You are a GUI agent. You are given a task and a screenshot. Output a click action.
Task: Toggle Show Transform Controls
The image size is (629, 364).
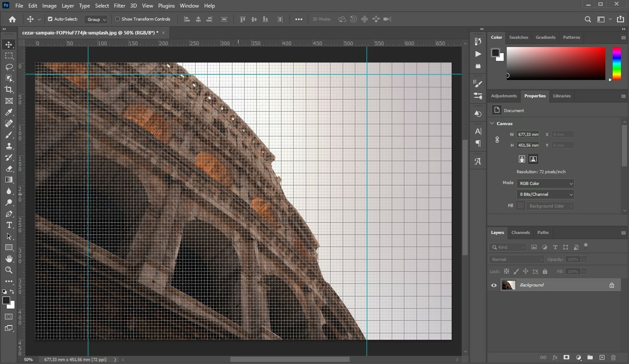coord(118,19)
